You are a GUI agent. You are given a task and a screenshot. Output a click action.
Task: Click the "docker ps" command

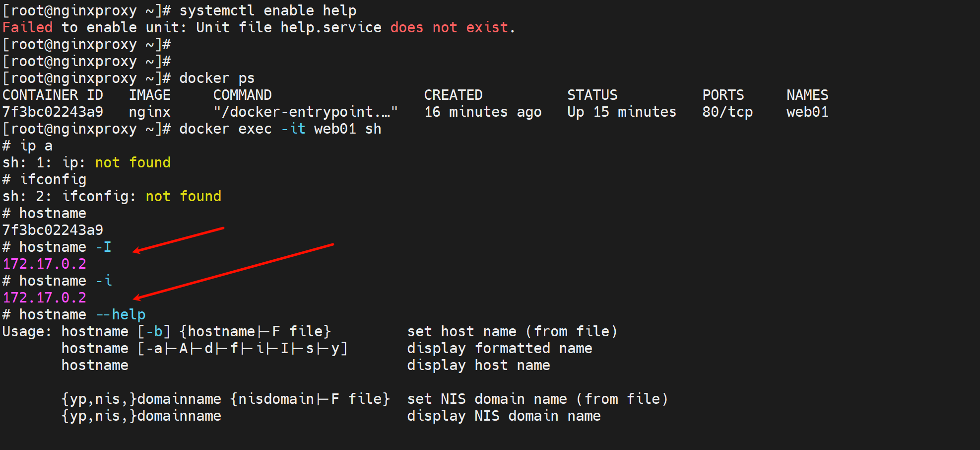[217, 78]
